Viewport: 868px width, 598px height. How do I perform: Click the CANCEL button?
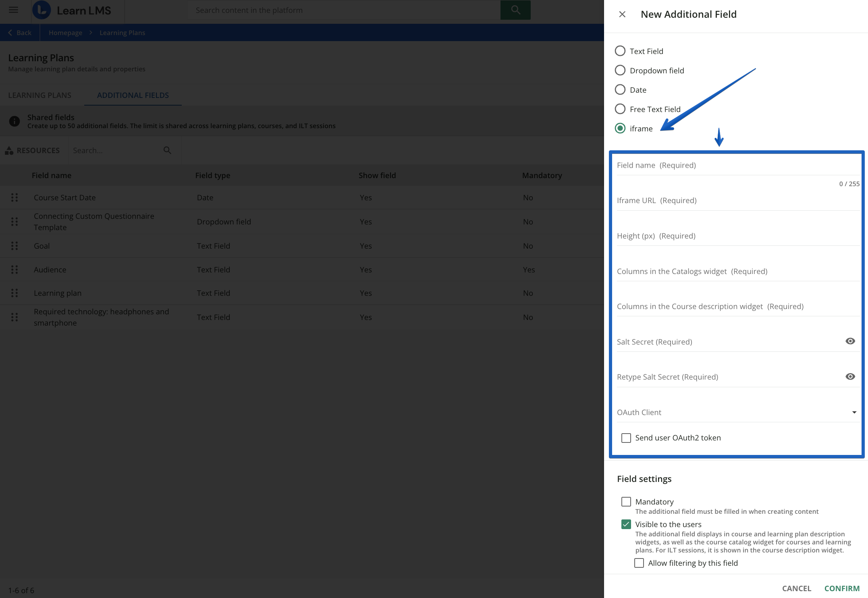[x=797, y=588]
